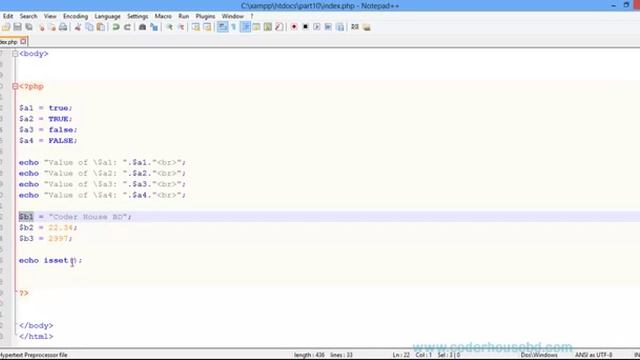Viewport: 640px width, 360px height.
Task: Click the Open file toolbar icon
Action: tap(6, 27)
